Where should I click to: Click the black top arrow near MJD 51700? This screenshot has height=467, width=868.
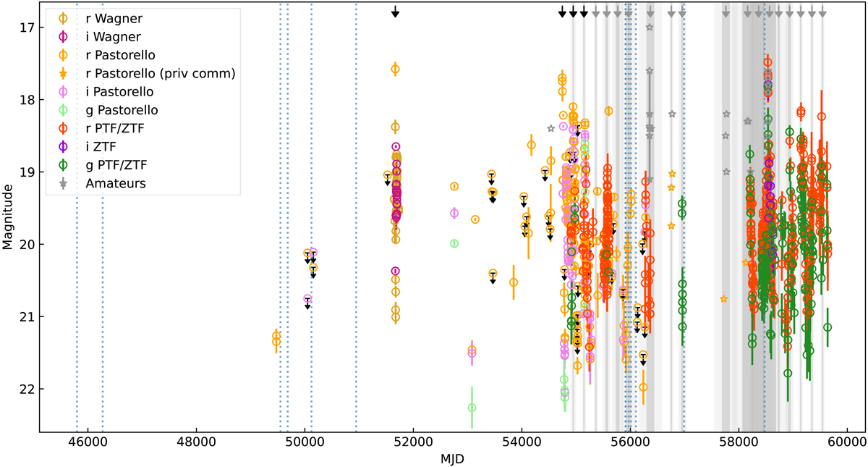395,11
